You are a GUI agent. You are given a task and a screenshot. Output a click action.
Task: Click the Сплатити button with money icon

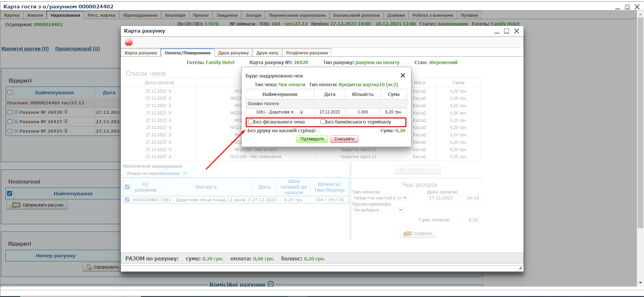[418, 234]
